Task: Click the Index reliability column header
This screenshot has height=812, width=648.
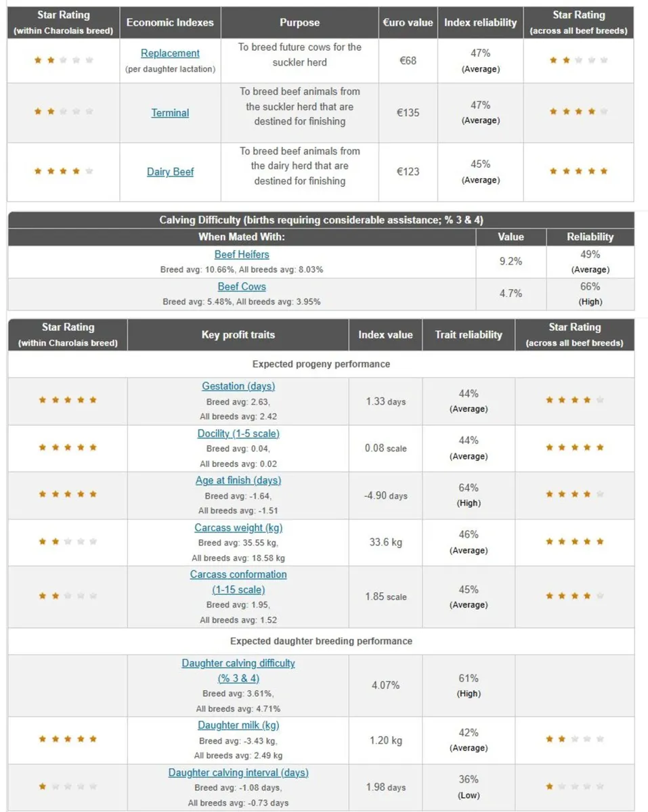Action: 480,22
